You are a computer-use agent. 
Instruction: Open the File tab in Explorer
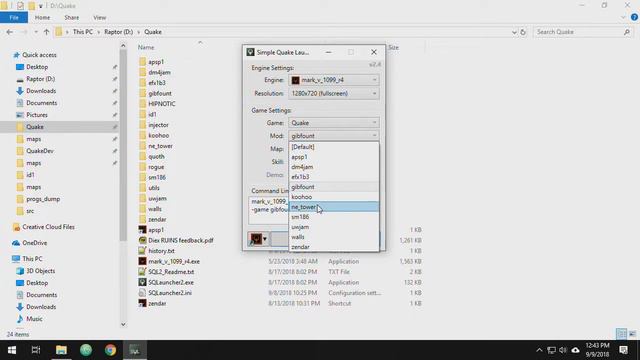pyautogui.click(x=14, y=18)
